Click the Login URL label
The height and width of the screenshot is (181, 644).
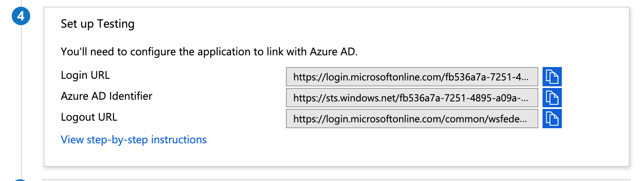[x=85, y=75]
